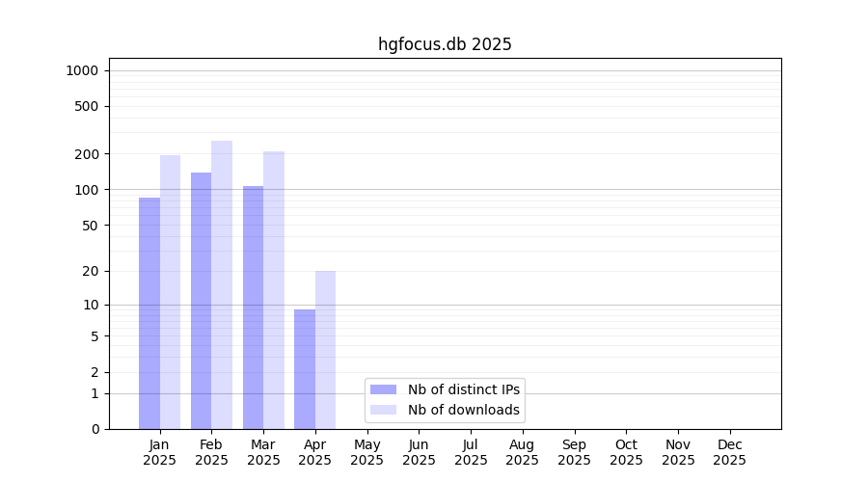Select the 100 y-axis tick label
Screen dimensions: 868x482
(87, 190)
